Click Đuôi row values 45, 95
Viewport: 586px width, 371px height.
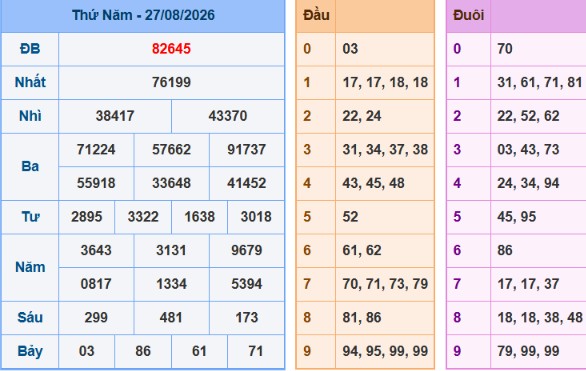click(516, 217)
